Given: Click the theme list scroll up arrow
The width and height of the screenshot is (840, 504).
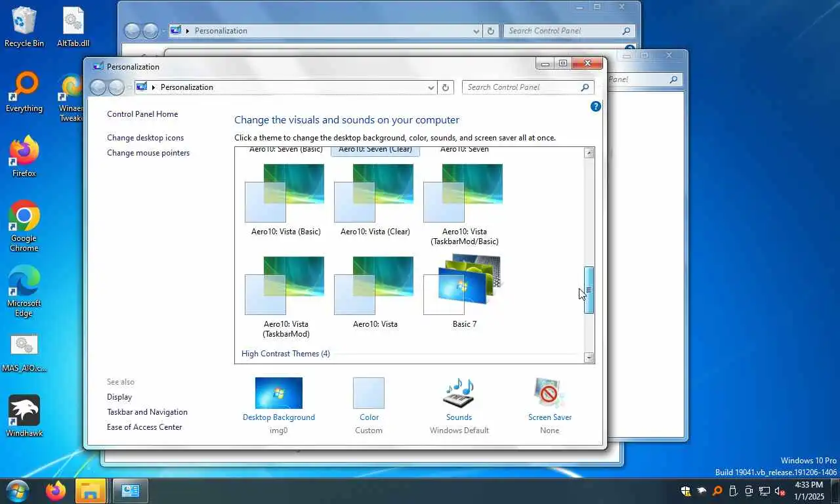Looking at the screenshot, I should tap(589, 153).
